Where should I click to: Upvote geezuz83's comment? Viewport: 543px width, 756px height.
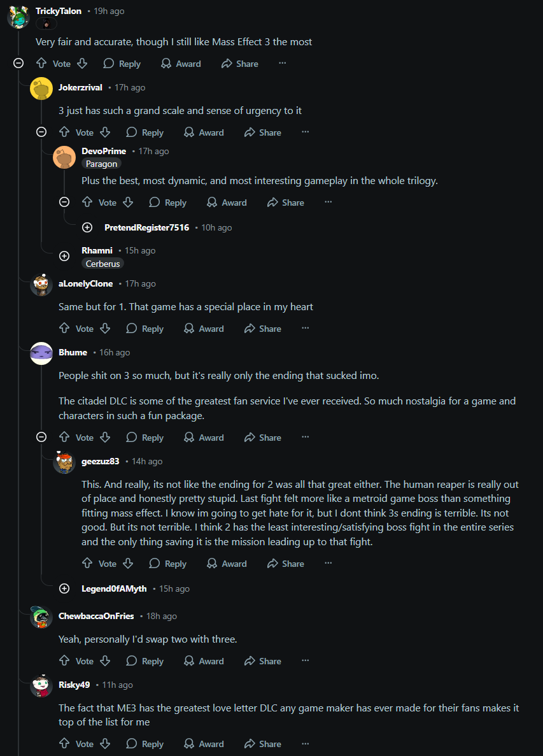tap(87, 564)
